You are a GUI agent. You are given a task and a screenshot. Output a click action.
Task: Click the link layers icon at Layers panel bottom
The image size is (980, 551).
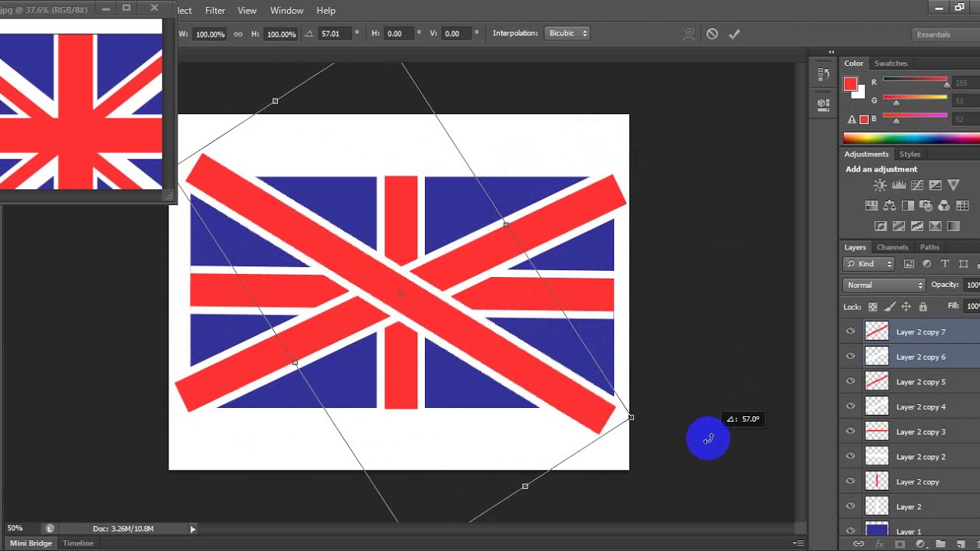tap(859, 544)
